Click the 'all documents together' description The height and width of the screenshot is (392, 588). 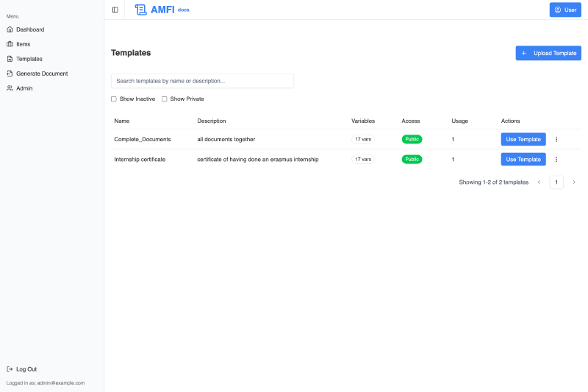226,139
